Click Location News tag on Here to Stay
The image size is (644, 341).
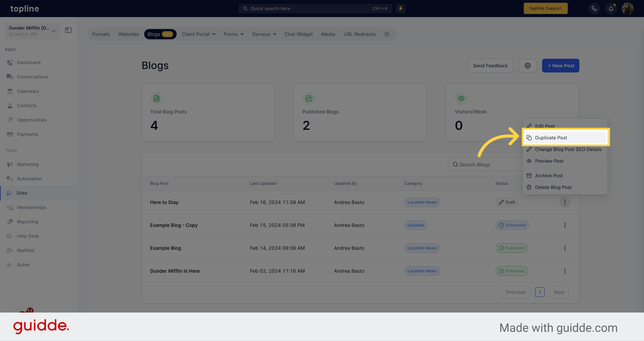[x=422, y=202]
